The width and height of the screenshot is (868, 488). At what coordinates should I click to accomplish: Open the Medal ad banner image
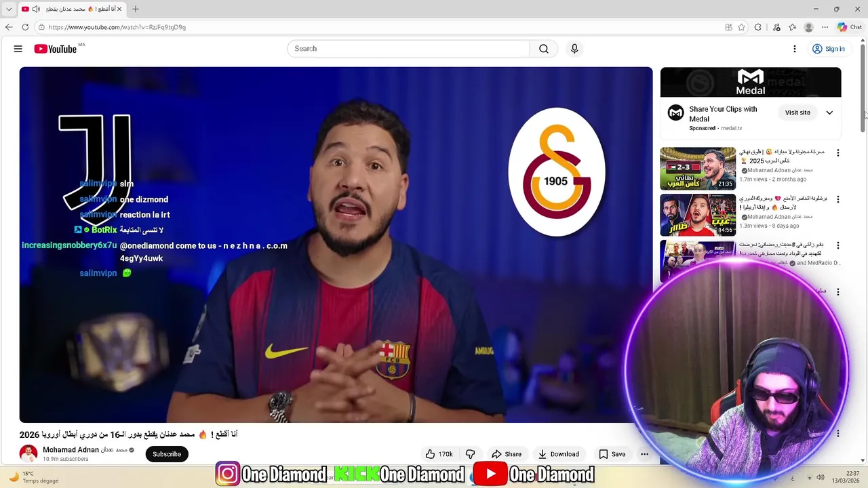click(x=751, y=82)
